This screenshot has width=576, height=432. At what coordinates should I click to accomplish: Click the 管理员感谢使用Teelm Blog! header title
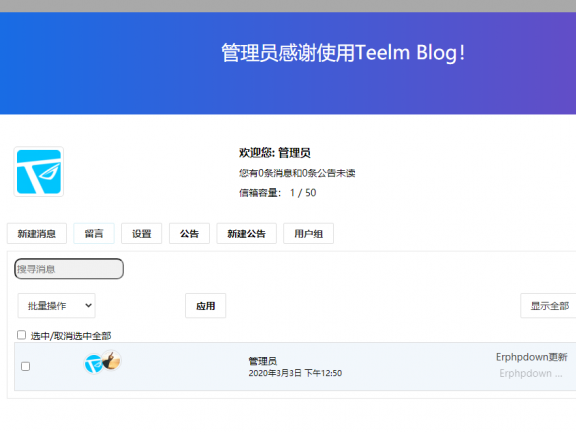click(343, 53)
